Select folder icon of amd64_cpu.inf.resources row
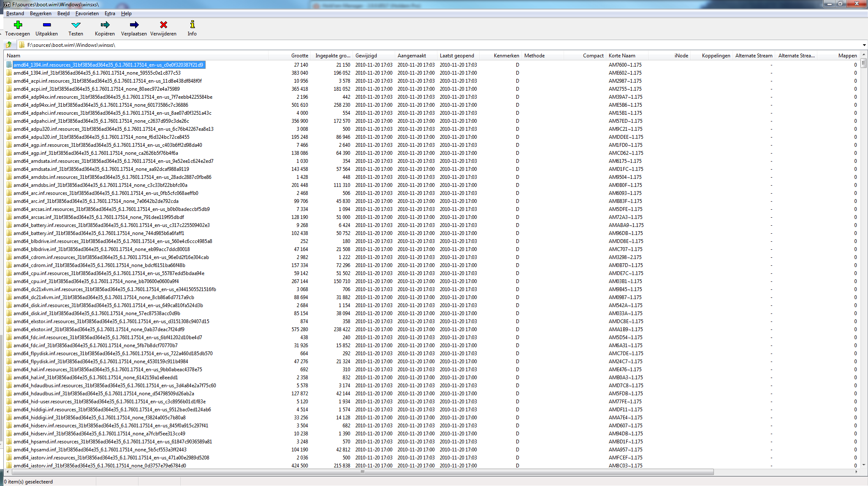 tap(9, 273)
